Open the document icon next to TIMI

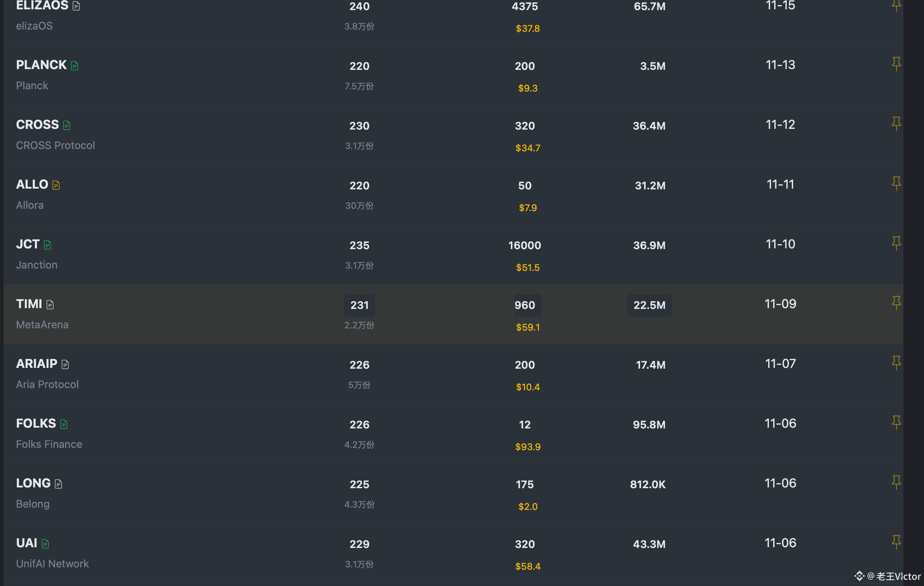(50, 305)
